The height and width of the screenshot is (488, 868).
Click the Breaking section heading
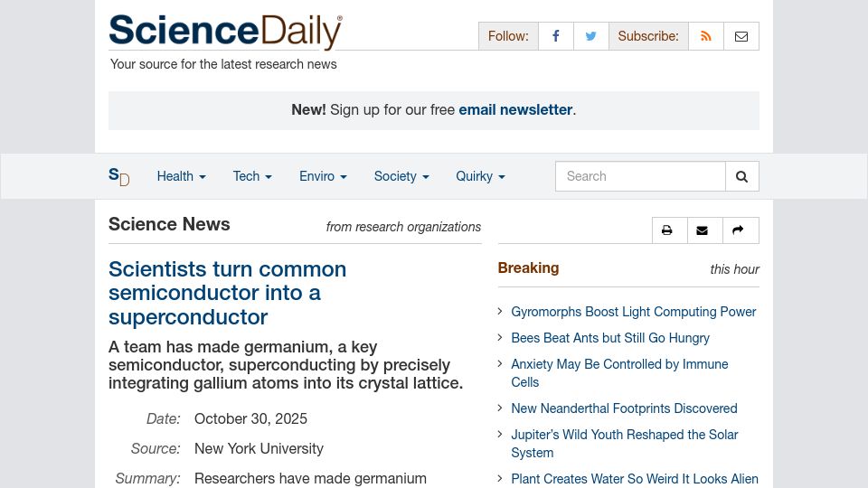tap(528, 267)
